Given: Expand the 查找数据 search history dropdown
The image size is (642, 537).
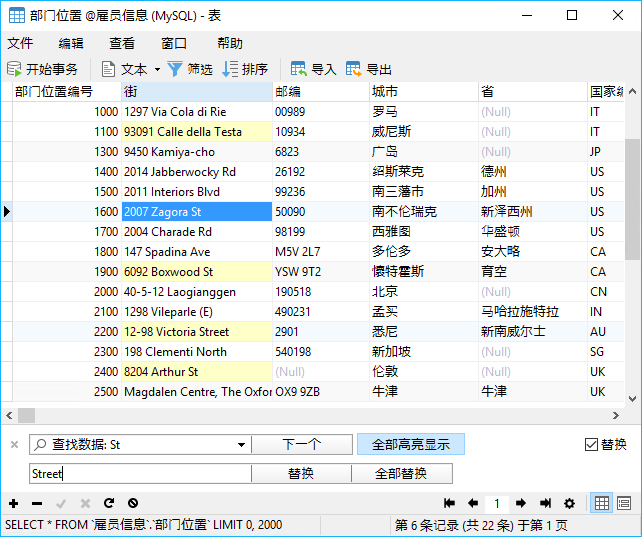Looking at the screenshot, I should 242,445.
